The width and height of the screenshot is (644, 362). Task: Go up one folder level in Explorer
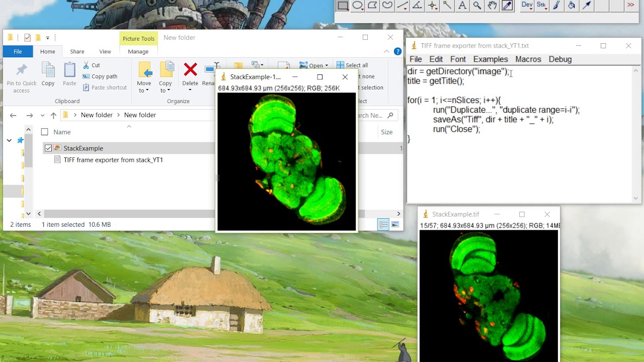pos(53,115)
